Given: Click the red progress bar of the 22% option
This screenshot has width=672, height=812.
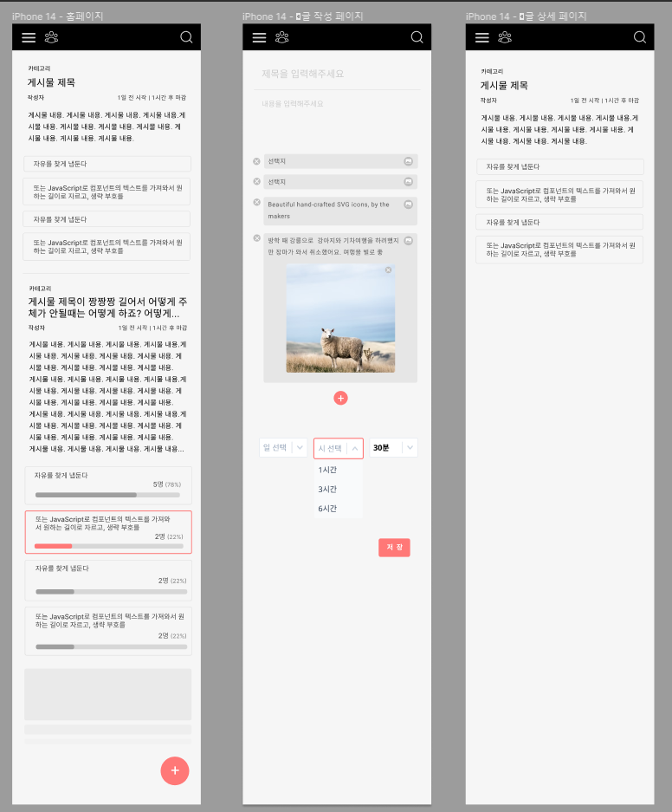Looking at the screenshot, I should tap(108, 546).
